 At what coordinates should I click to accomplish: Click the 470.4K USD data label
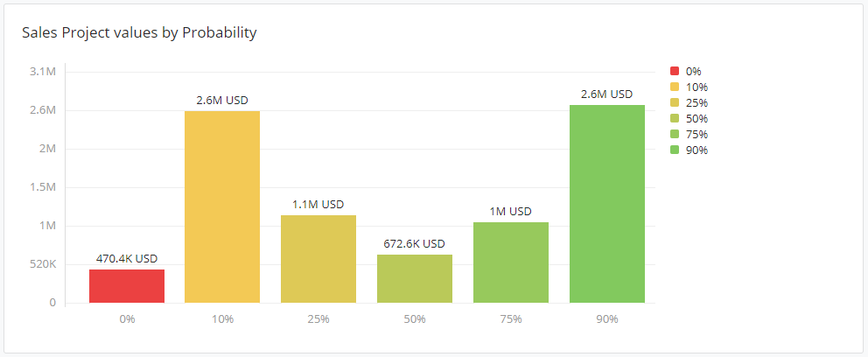point(127,259)
